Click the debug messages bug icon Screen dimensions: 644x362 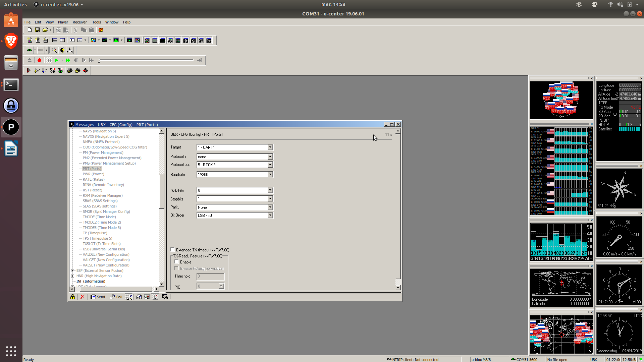pyautogui.click(x=62, y=50)
